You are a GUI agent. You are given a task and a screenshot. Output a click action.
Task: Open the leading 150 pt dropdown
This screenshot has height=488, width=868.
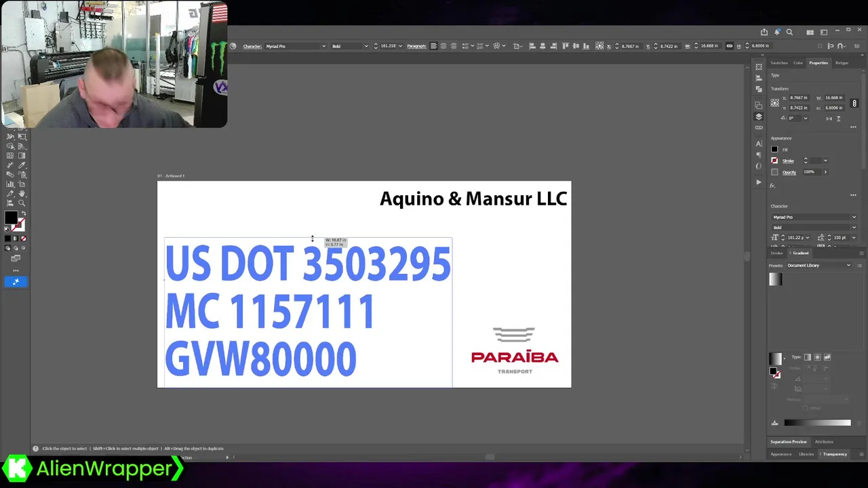point(853,237)
